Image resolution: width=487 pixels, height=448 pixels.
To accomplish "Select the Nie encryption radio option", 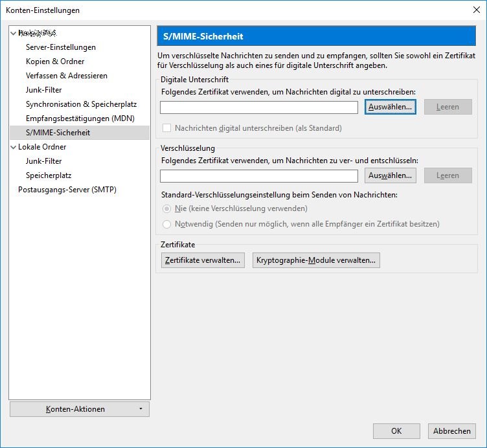I will pos(167,208).
